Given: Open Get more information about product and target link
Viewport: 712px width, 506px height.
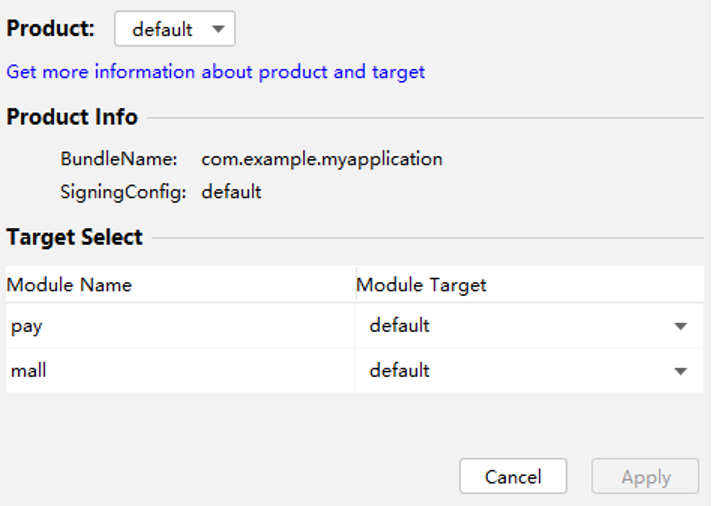Looking at the screenshot, I should tap(216, 72).
